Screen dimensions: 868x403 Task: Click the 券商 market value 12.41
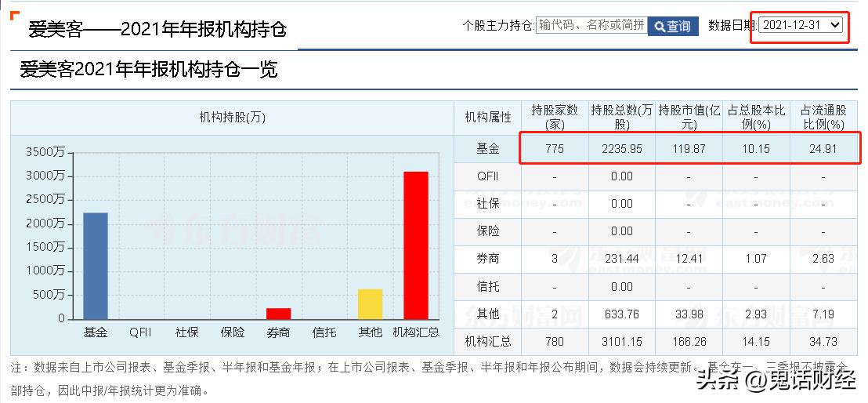click(689, 259)
